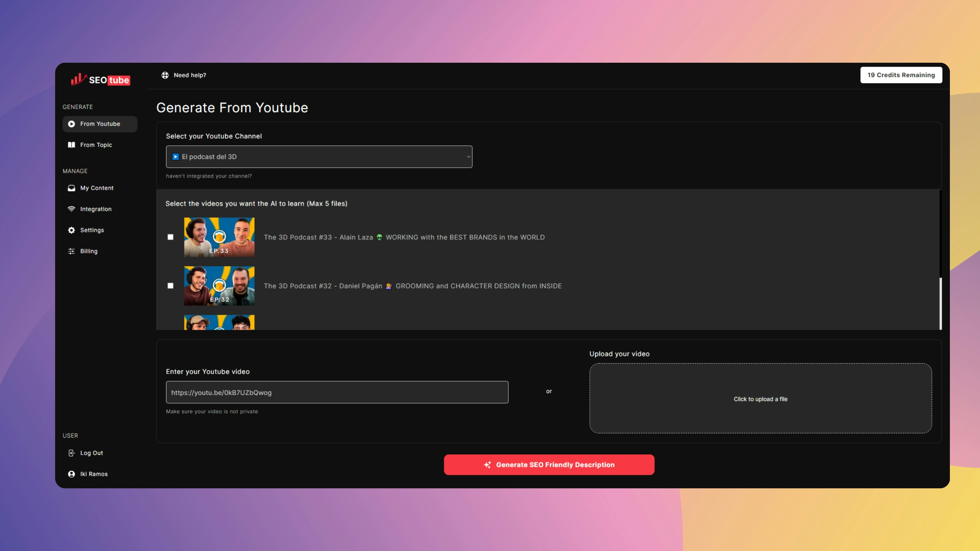Click the From Youtube play icon
This screenshot has height=551, width=980.
click(71, 124)
